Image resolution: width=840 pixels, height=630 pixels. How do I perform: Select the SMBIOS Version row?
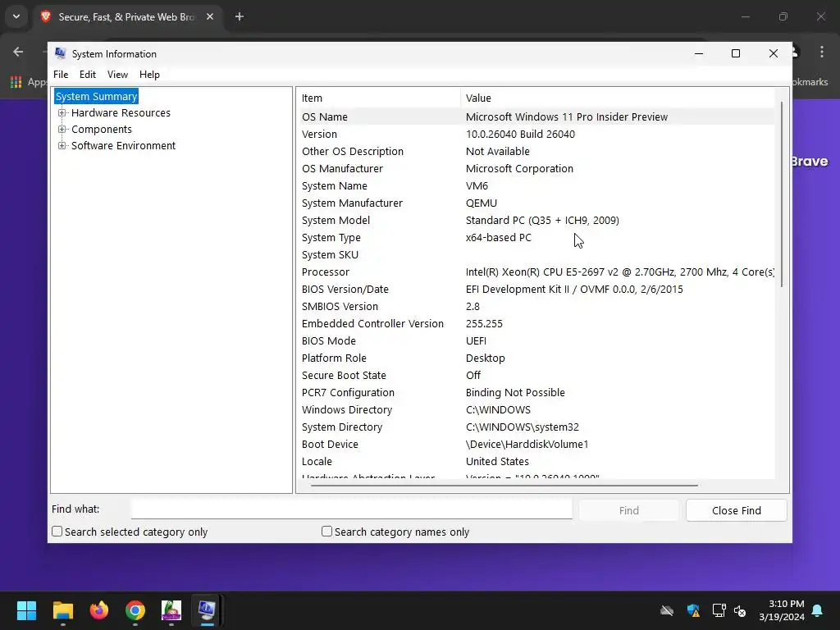pyautogui.click(x=536, y=307)
